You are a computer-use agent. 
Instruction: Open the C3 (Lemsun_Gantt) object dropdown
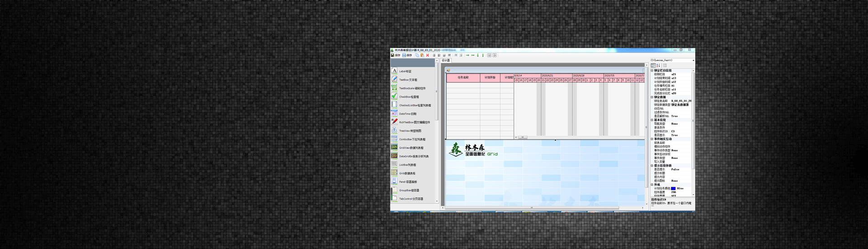[693, 60]
